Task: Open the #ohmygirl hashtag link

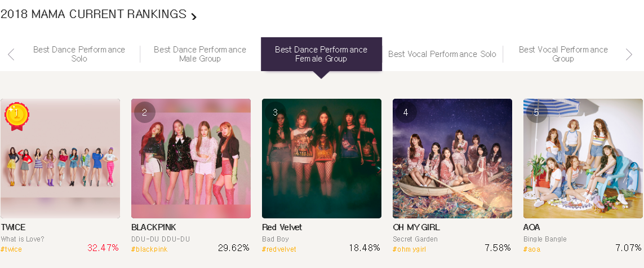Action: pyautogui.click(x=410, y=249)
